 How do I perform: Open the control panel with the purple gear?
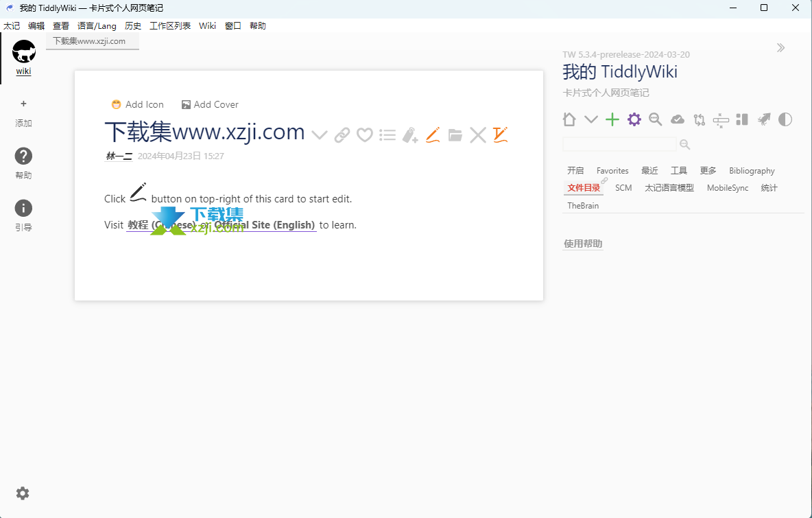pyautogui.click(x=634, y=119)
